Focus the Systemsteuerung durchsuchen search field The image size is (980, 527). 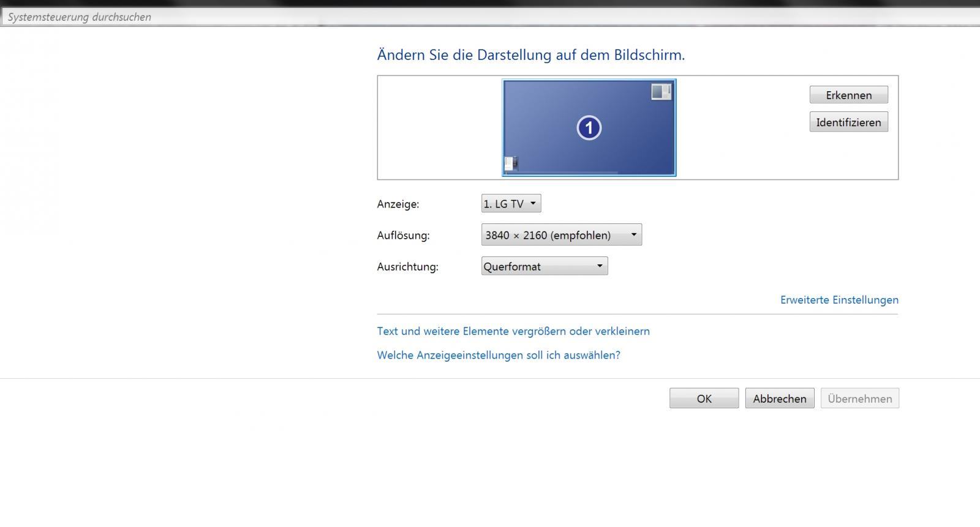490,17
